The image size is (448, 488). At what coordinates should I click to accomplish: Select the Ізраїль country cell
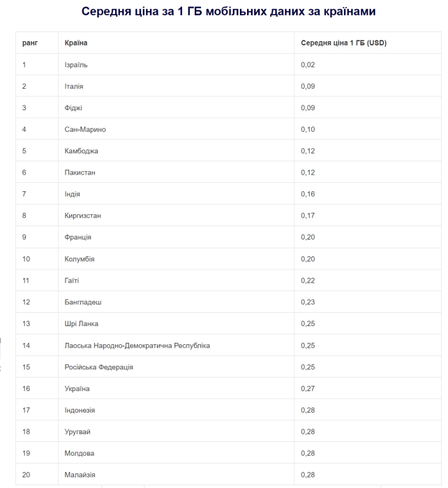click(76, 65)
